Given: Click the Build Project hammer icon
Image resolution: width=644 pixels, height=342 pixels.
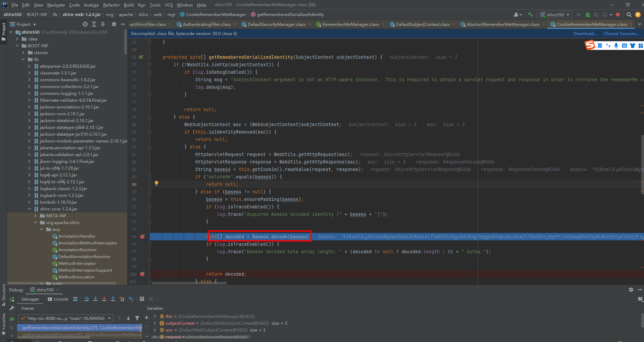Looking at the screenshot, I should point(530,15).
